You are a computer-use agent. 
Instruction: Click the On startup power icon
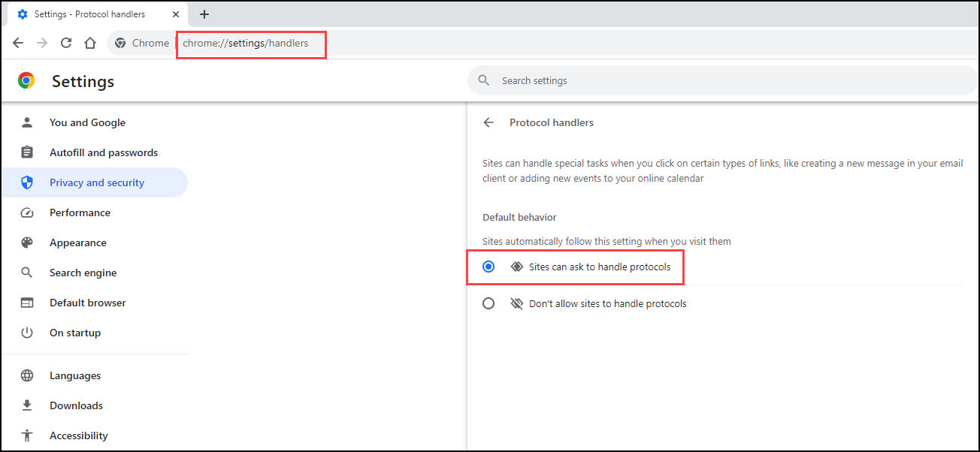[x=27, y=333]
